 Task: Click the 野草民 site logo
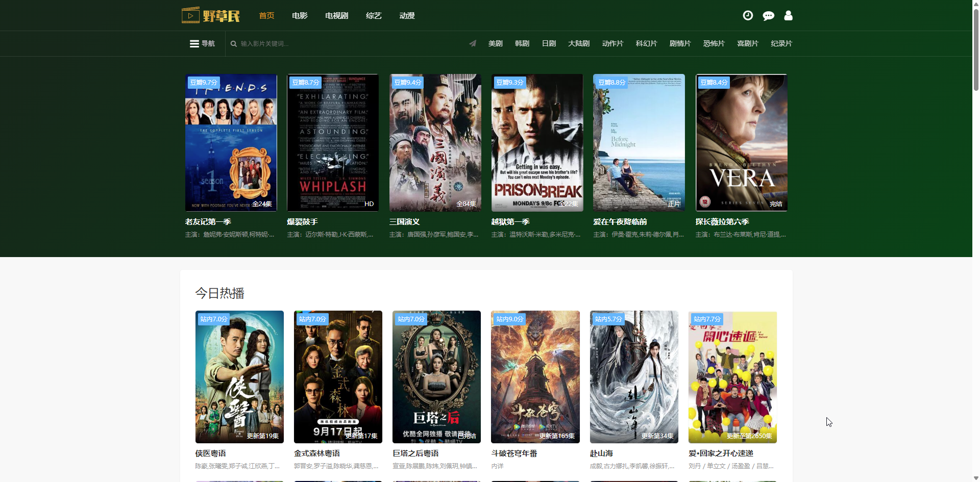pyautogui.click(x=211, y=15)
